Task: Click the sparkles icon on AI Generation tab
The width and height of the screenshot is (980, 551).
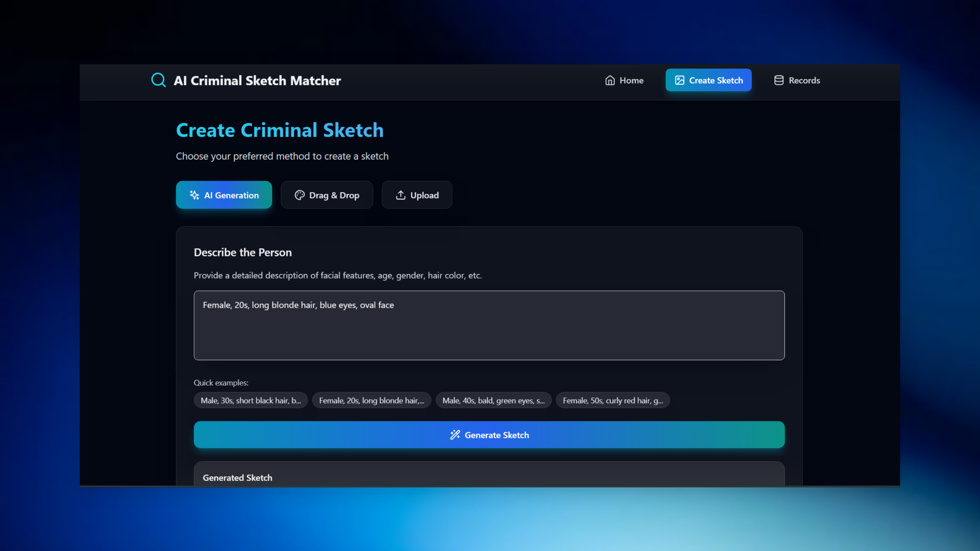Action: coord(194,195)
